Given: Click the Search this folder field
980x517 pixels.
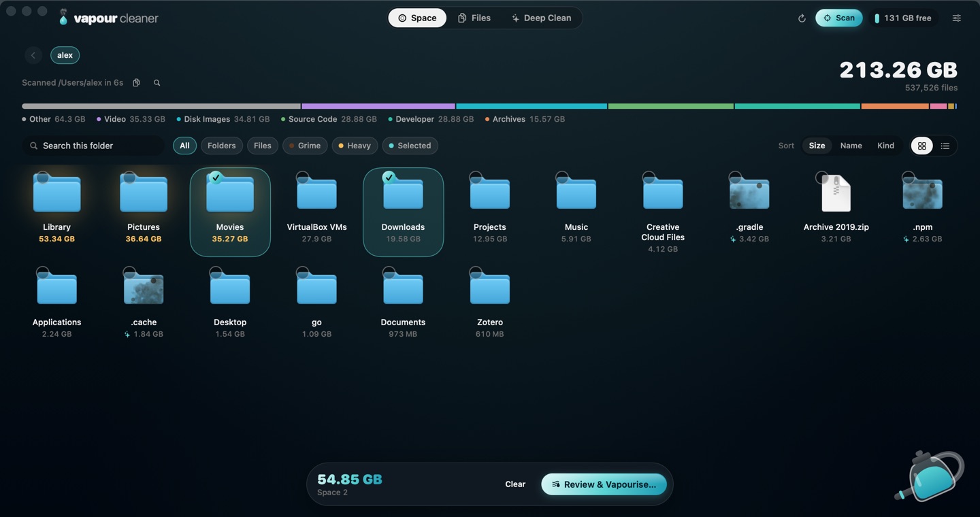Looking at the screenshot, I should [x=94, y=146].
